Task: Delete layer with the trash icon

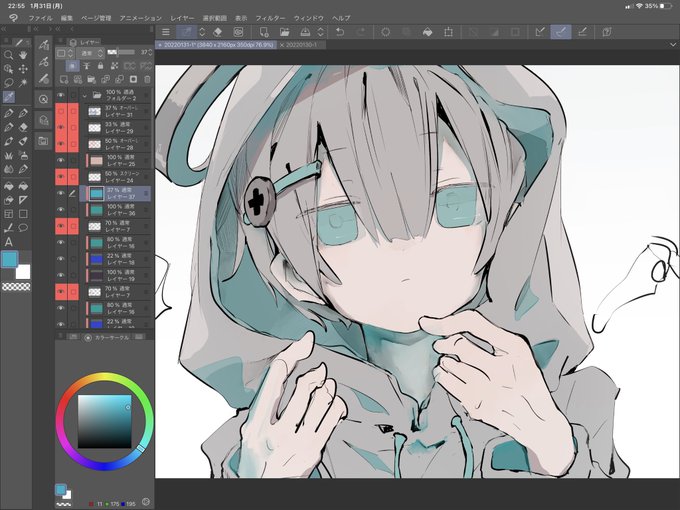Action: click(x=147, y=79)
